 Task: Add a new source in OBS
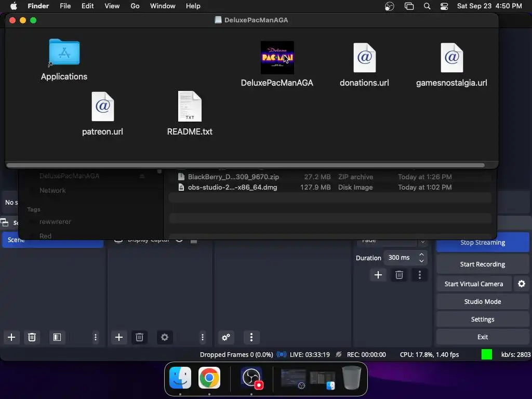point(119,337)
